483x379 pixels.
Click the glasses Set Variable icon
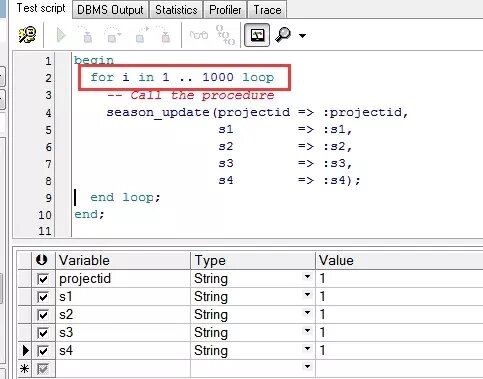click(199, 35)
